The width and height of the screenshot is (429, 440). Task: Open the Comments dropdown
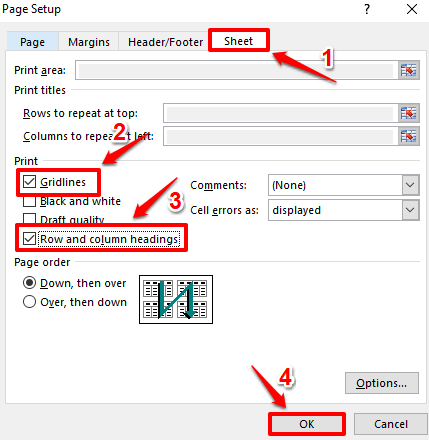tap(410, 185)
